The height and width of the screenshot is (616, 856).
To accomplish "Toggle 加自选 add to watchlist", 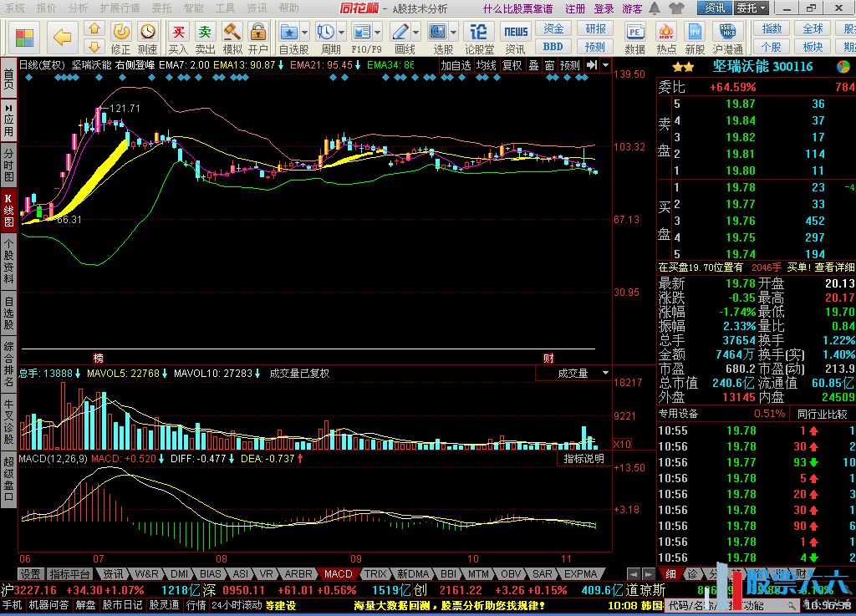I will click(x=456, y=65).
